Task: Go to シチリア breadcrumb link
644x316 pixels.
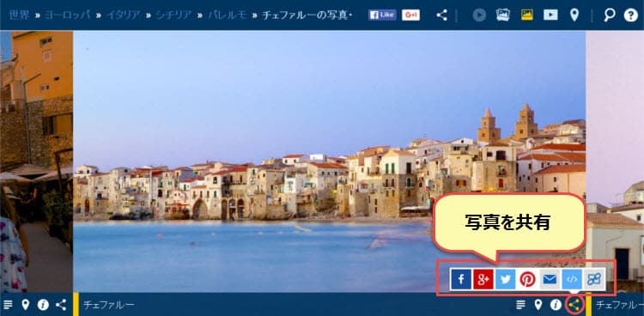Action: tap(173, 15)
